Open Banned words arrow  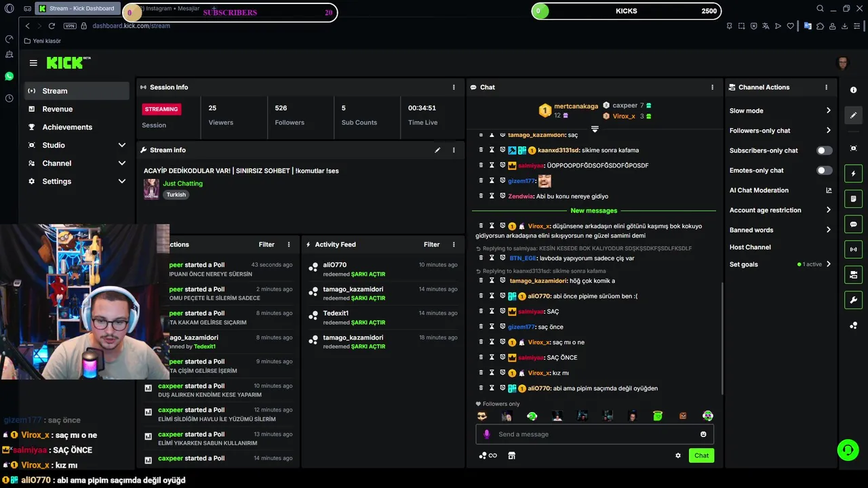828,230
